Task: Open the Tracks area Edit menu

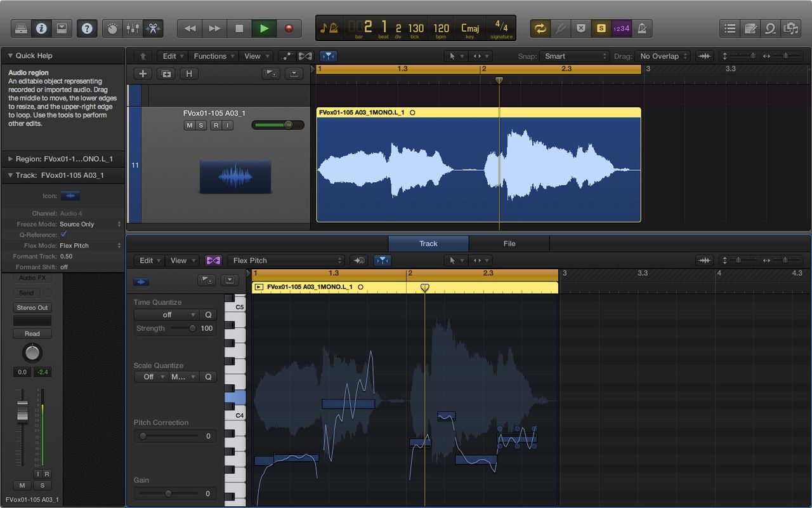Action: point(173,56)
